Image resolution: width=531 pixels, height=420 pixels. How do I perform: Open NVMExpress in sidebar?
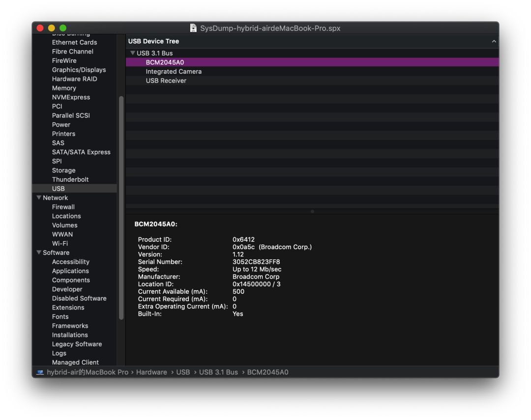coord(71,97)
